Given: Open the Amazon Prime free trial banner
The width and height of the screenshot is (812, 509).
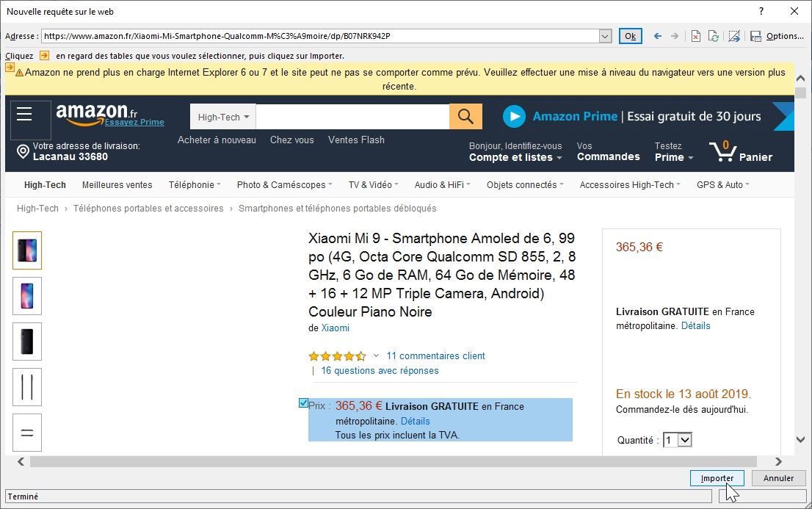Looking at the screenshot, I should tap(648, 116).
